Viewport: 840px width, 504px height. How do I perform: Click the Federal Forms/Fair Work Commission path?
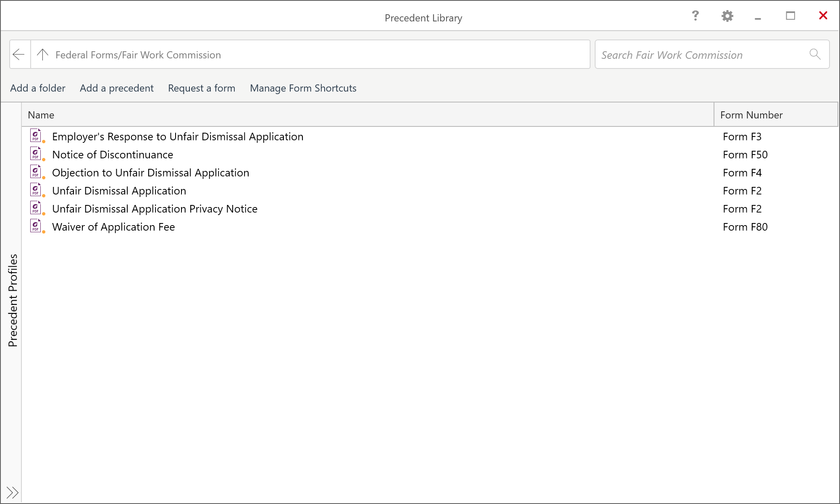138,55
